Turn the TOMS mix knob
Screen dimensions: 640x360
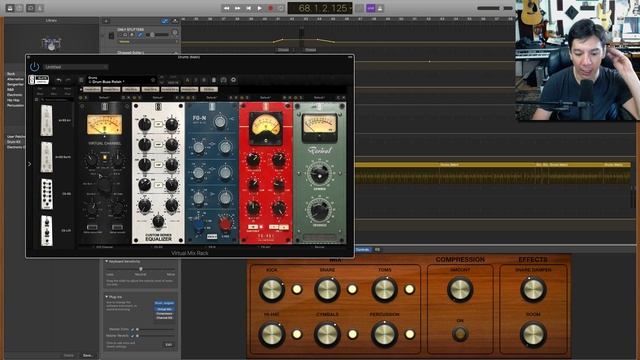click(x=384, y=289)
